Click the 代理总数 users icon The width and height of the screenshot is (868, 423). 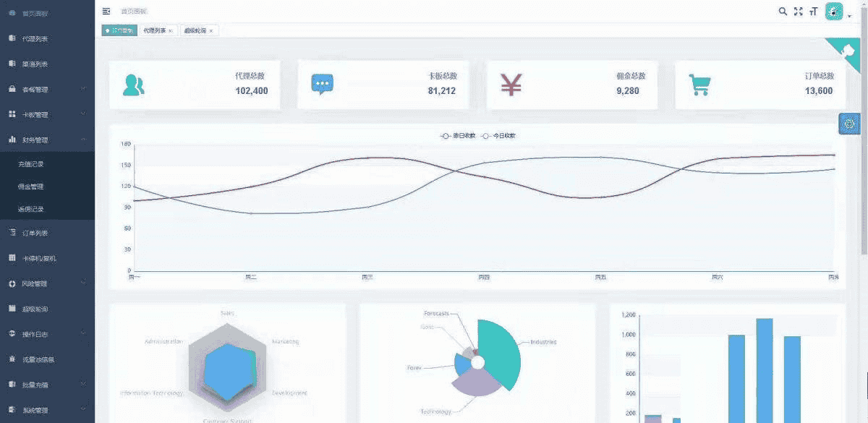(x=134, y=85)
